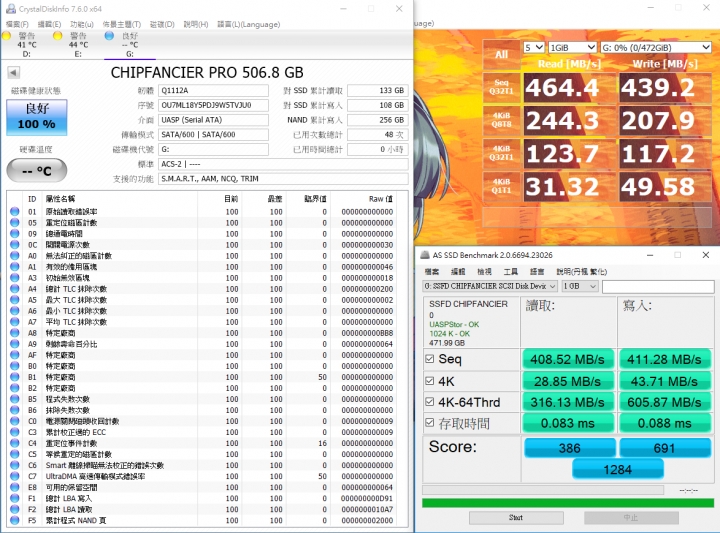Click the previous disk arrow in CrystalDiskInfo
Screen dimensions: 720x533
[x=13, y=73]
